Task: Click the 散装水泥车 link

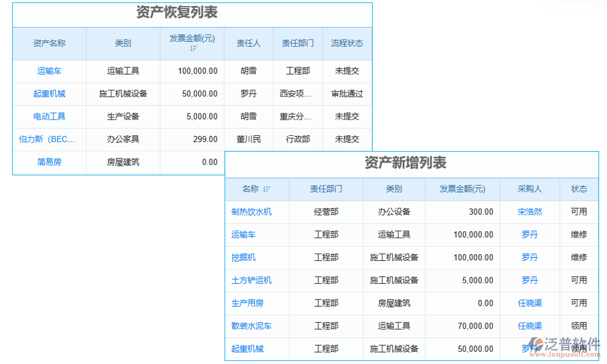Action: tap(251, 326)
